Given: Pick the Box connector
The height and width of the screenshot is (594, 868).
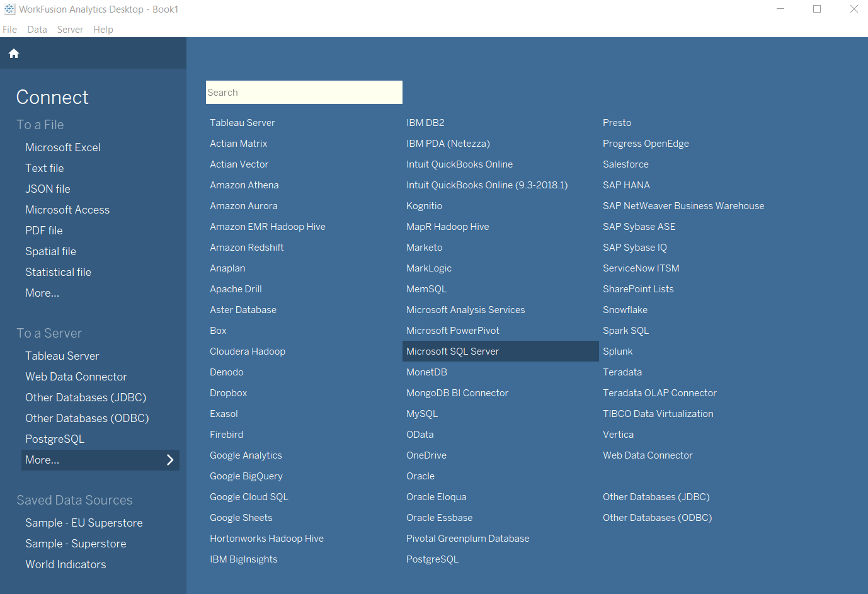Looking at the screenshot, I should (218, 331).
